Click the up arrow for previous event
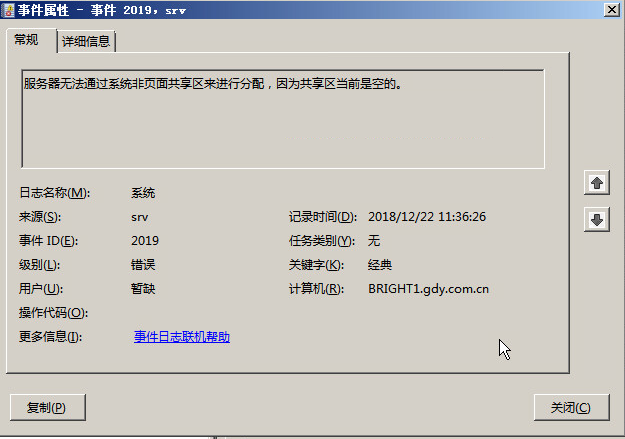This screenshot has width=625, height=439. [597, 183]
